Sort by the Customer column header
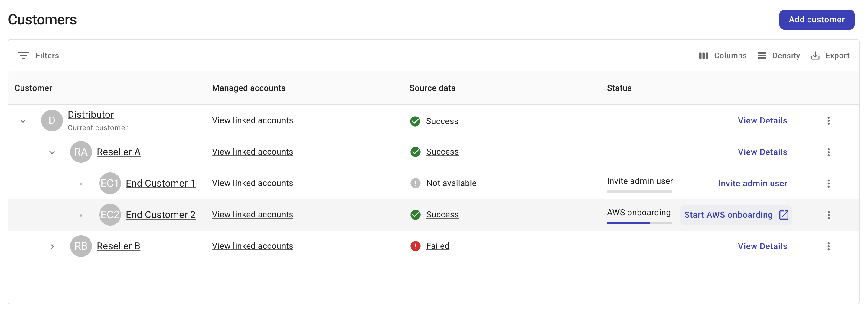The height and width of the screenshot is (311, 868). (33, 88)
